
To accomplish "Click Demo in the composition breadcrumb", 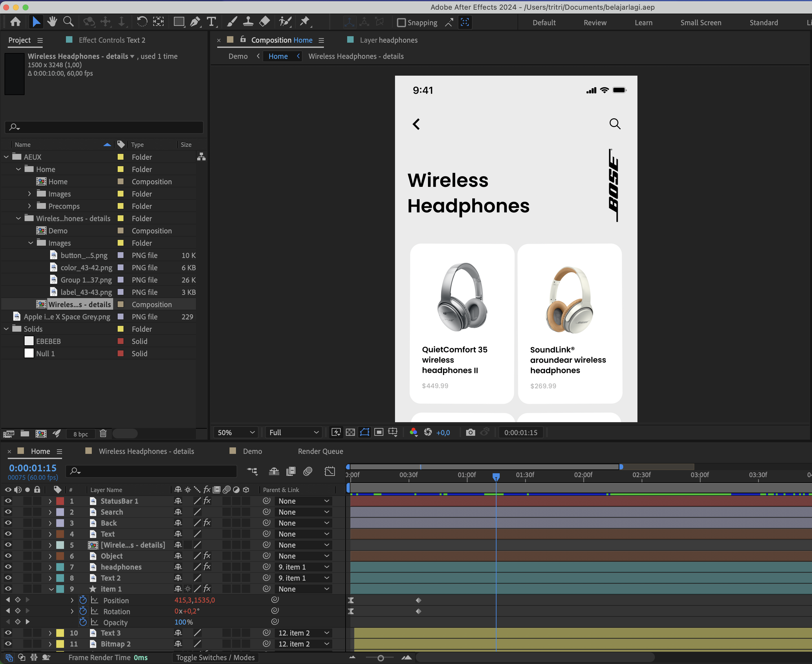I will point(238,56).
